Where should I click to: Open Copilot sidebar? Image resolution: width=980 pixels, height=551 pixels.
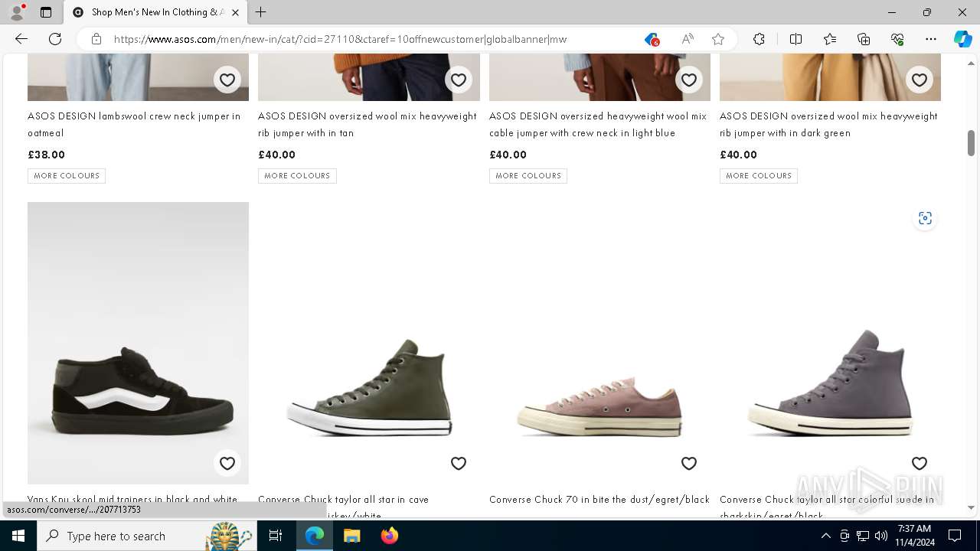[963, 39]
